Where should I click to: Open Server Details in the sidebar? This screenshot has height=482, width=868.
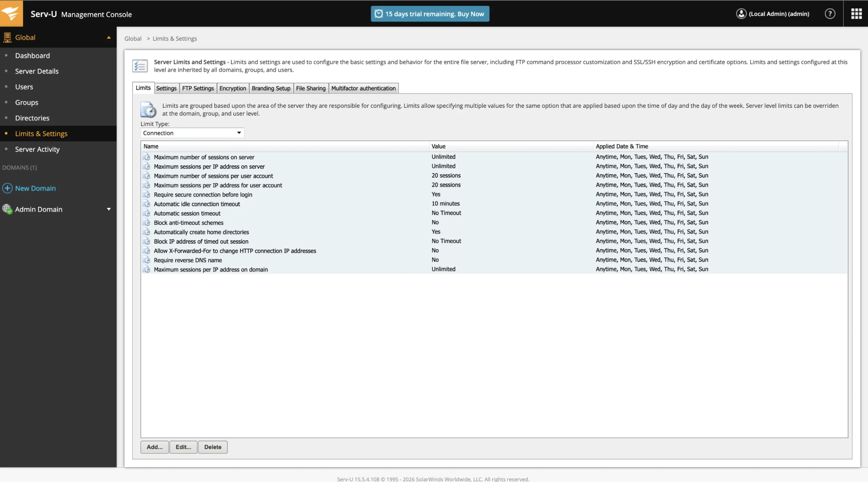pyautogui.click(x=37, y=71)
